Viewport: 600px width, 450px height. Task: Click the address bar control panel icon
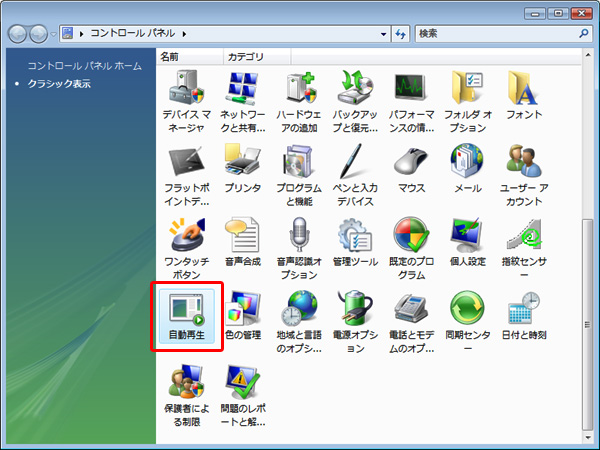(68, 34)
